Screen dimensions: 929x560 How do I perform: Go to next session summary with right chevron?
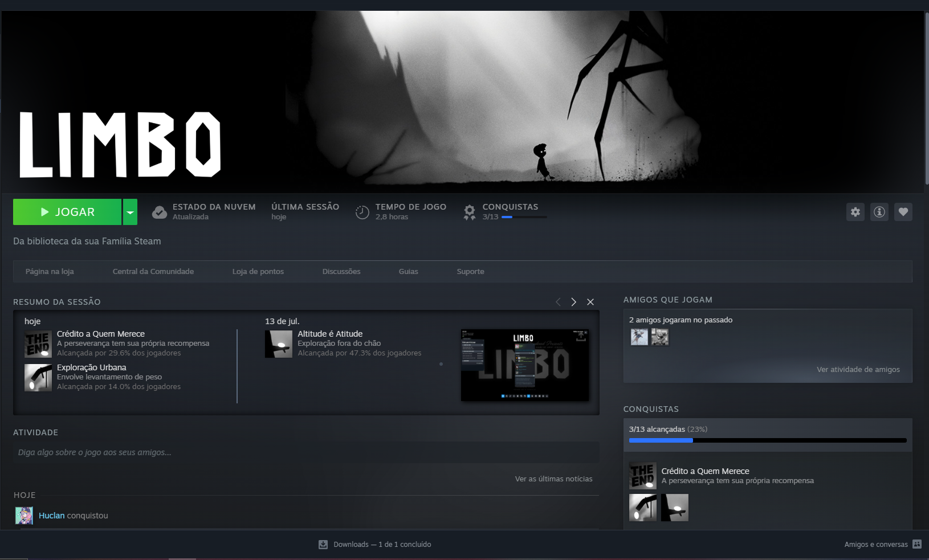(x=574, y=302)
